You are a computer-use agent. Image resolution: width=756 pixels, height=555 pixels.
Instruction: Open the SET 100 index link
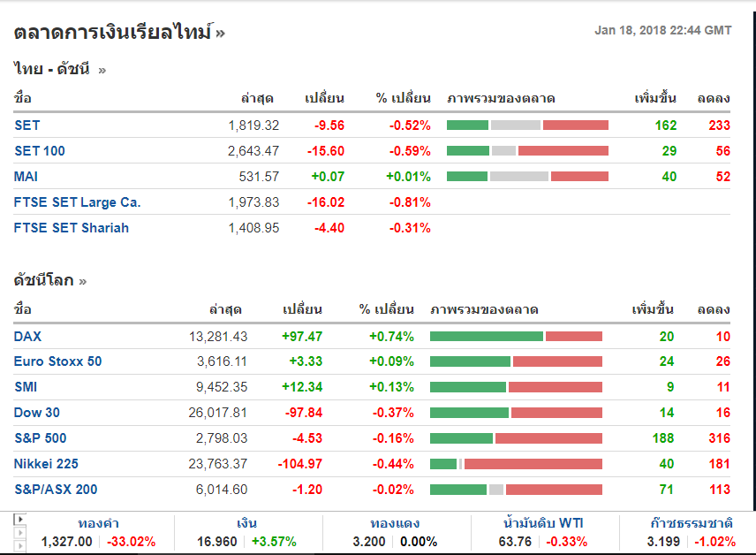point(40,151)
